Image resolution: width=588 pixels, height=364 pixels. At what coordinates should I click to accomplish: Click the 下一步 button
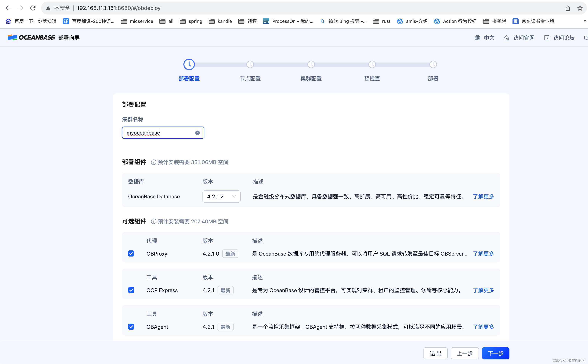[495, 353]
